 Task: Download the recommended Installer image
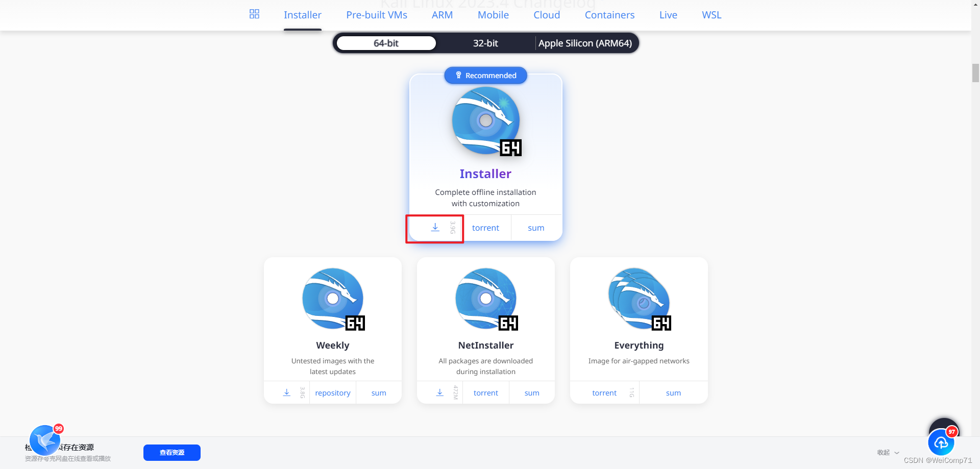435,228
